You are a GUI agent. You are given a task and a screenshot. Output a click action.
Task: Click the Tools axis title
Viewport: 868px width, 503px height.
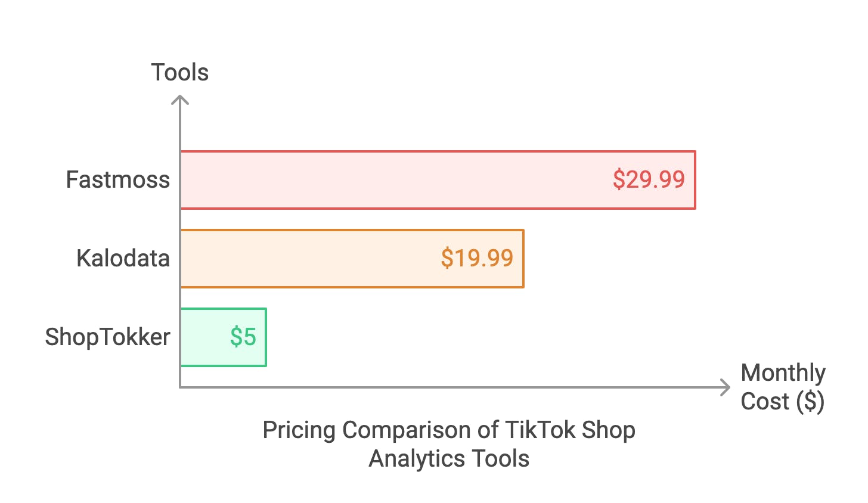180,72
